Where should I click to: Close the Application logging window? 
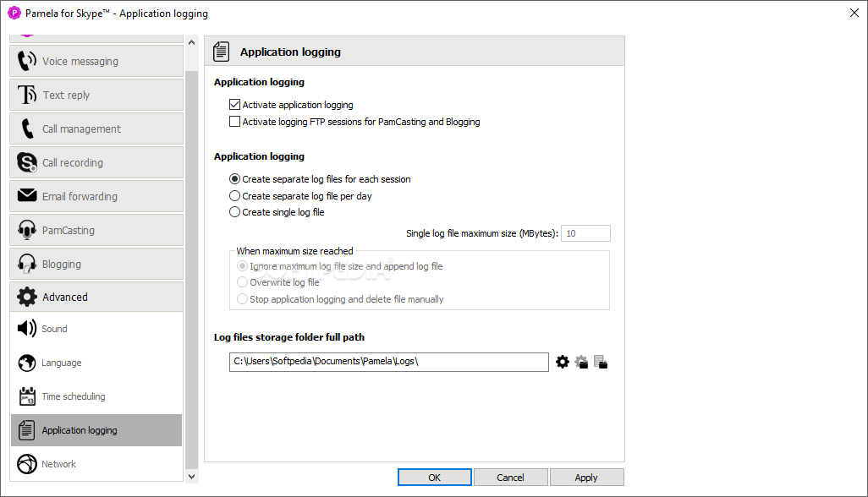[854, 13]
